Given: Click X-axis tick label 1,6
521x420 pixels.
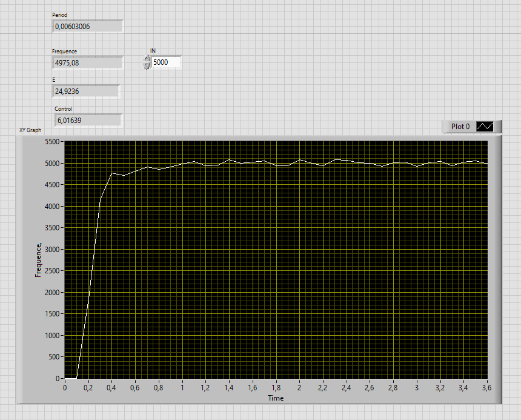Looking at the screenshot, I should [253, 388].
